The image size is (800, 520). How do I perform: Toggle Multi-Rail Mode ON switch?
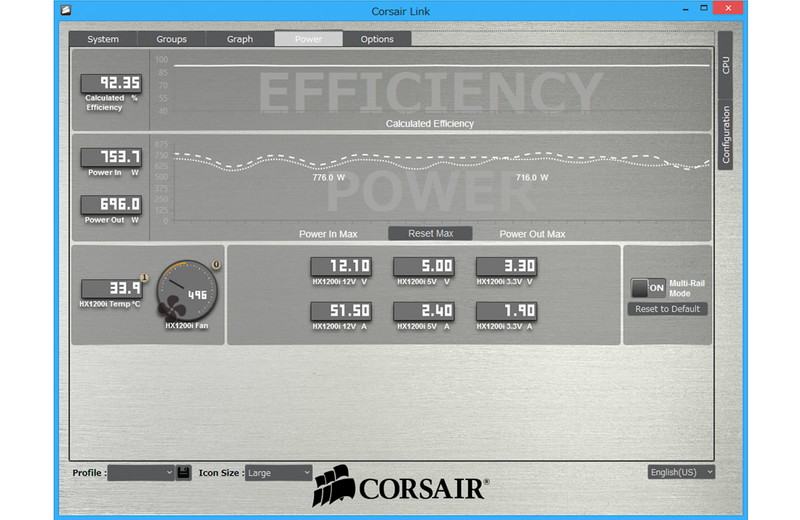click(648, 288)
